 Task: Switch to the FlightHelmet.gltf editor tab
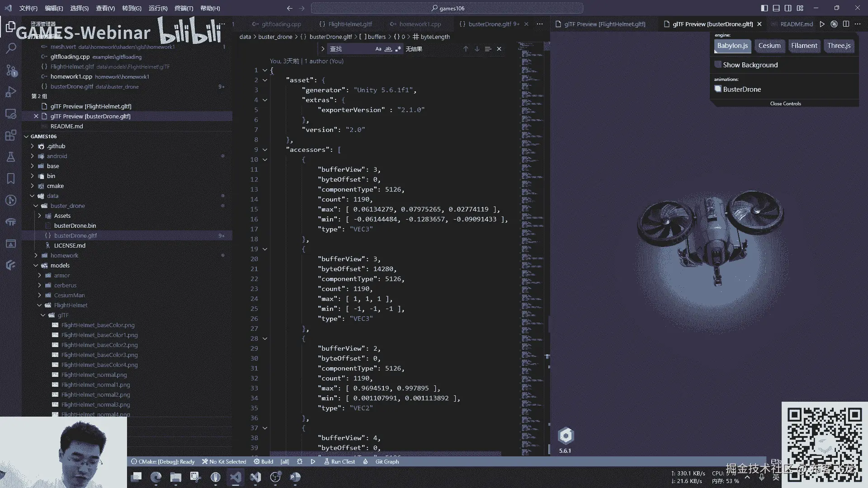[349, 24]
